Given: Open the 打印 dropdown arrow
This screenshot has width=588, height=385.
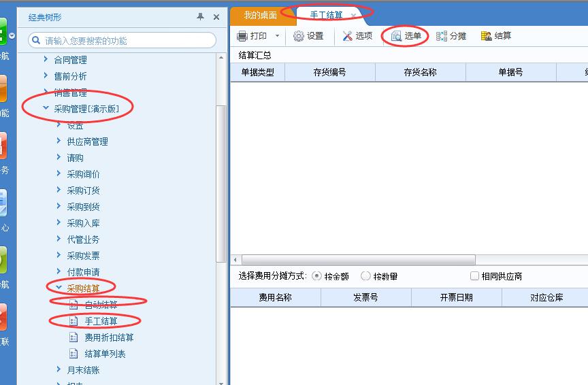Looking at the screenshot, I should click(277, 36).
